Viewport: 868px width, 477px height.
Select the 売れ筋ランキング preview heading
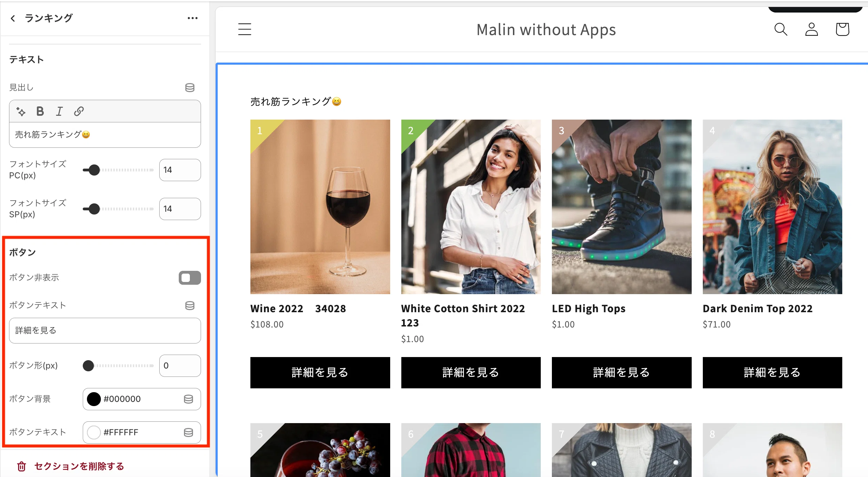click(296, 102)
